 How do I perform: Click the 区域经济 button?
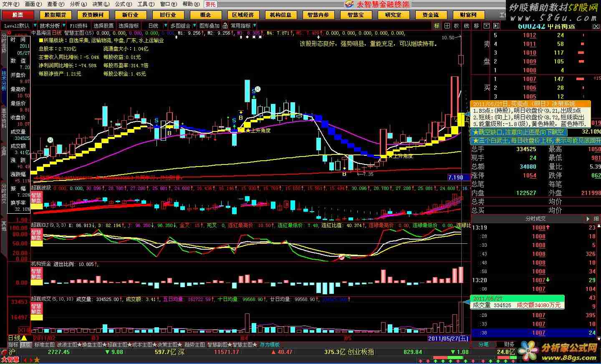[x=243, y=15]
